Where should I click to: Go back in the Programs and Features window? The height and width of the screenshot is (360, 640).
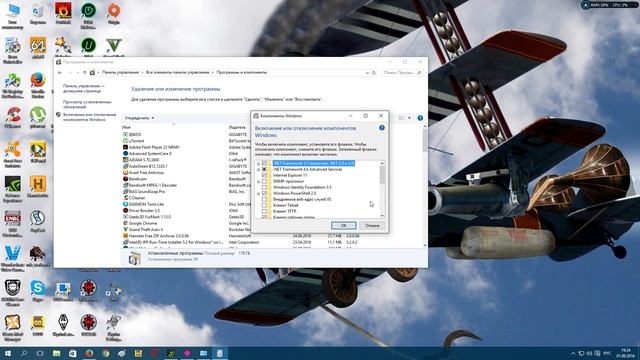tap(60, 73)
